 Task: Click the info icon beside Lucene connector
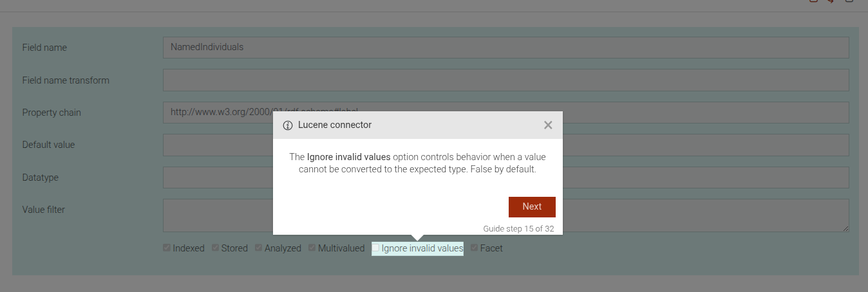[x=288, y=125]
